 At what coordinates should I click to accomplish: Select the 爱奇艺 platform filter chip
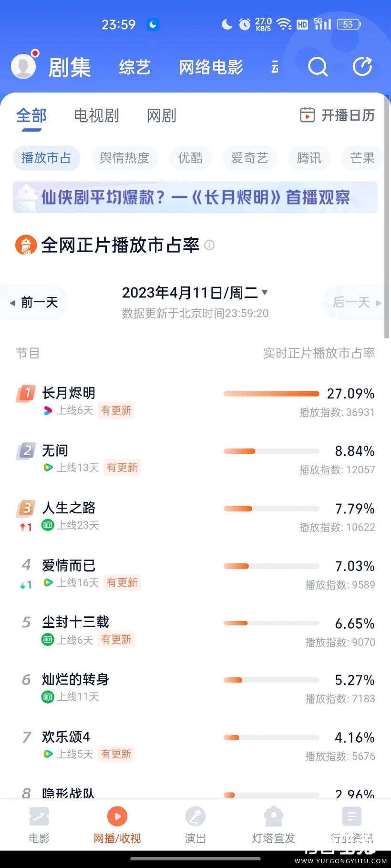(249, 158)
